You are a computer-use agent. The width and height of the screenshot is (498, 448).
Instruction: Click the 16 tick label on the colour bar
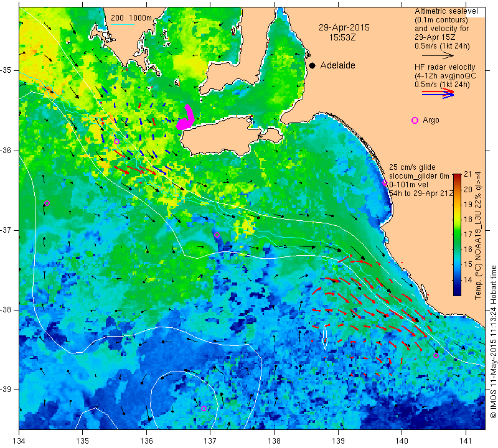point(467,250)
